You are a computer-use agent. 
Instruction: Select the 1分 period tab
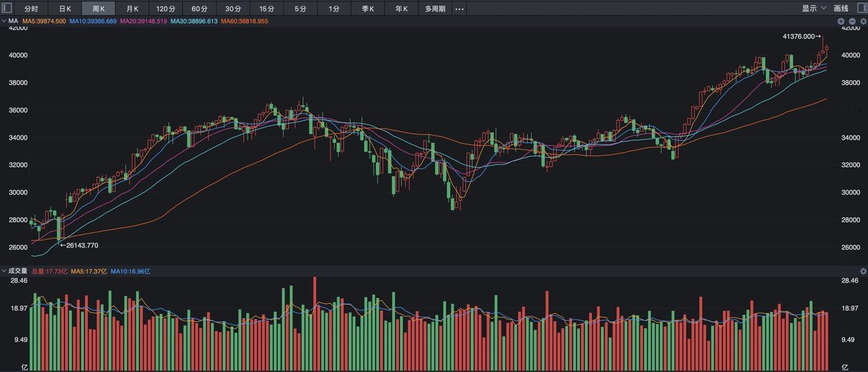coord(334,9)
